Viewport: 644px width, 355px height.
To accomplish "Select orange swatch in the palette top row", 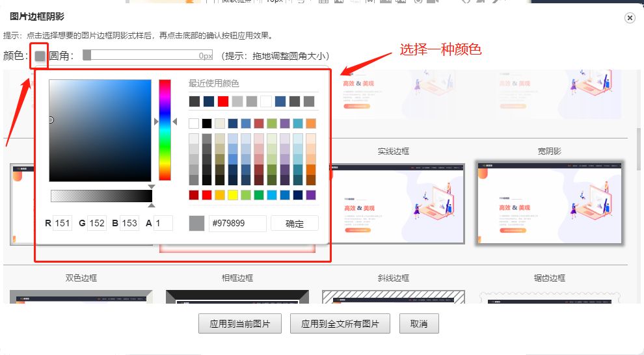I will [311, 124].
